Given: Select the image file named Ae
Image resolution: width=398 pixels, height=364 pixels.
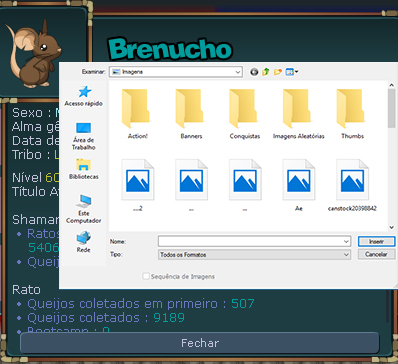Looking at the screenshot, I should (299, 185).
